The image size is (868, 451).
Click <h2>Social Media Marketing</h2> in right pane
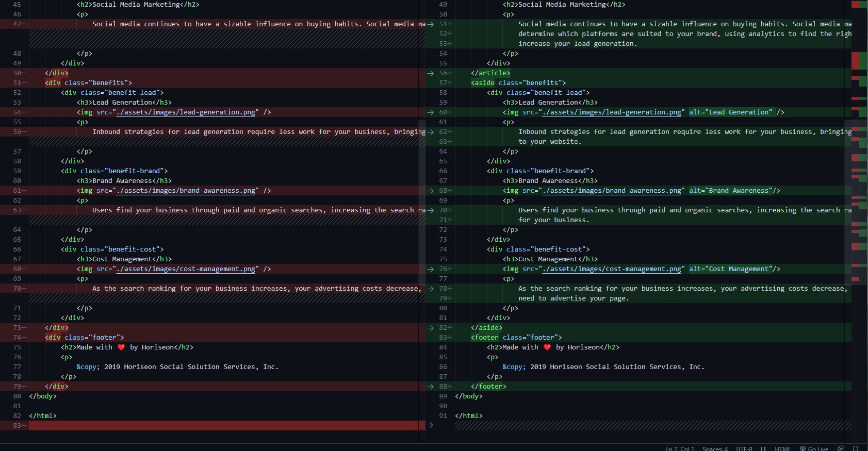[x=564, y=5]
